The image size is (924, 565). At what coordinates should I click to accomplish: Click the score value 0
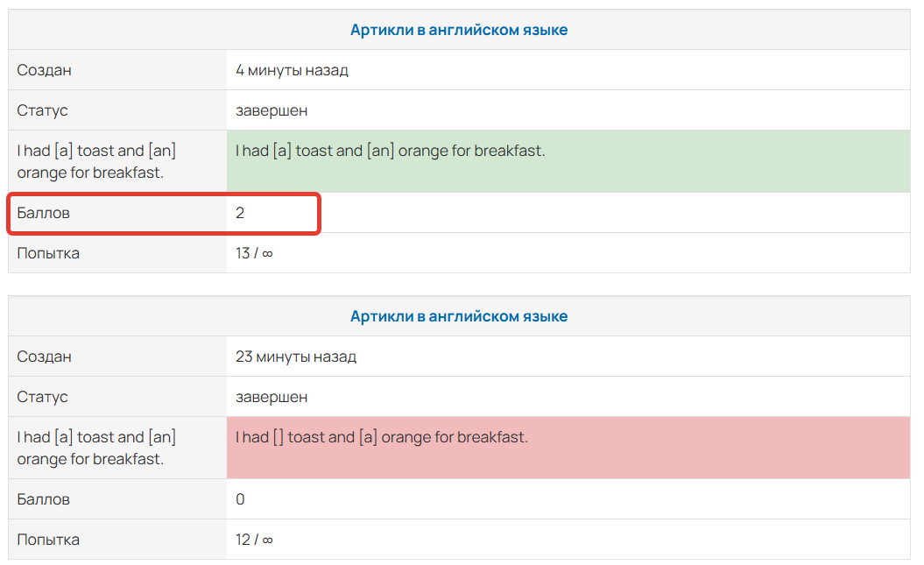click(x=240, y=499)
